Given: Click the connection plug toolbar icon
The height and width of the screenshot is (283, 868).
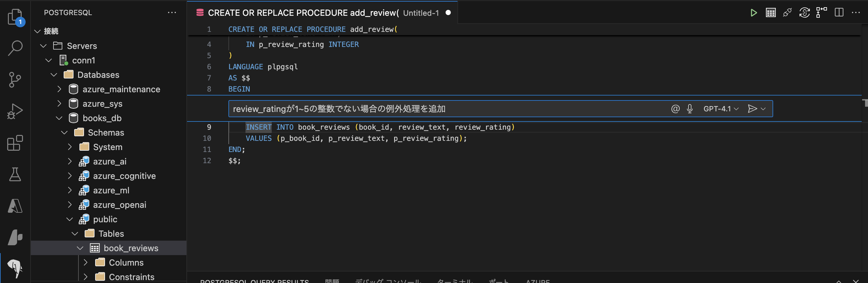Looking at the screenshot, I should coord(788,13).
